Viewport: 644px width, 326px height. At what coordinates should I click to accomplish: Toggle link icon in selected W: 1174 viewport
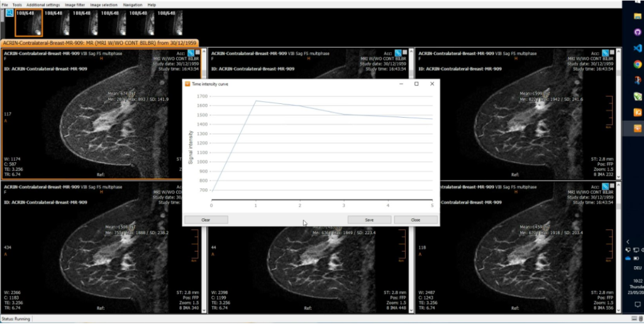[x=191, y=53]
